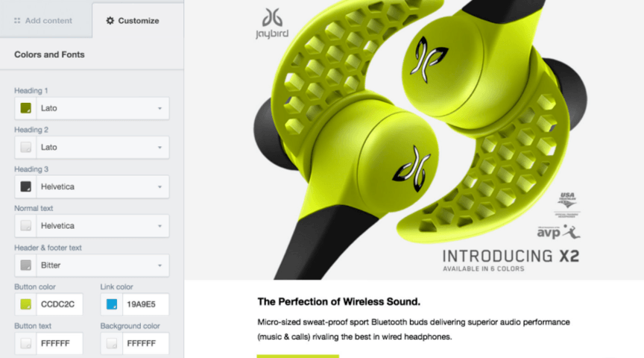Screen dimensions: 644x358
Task: Click the Jaybird logo in the email
Action: click(x=272, y=24)
